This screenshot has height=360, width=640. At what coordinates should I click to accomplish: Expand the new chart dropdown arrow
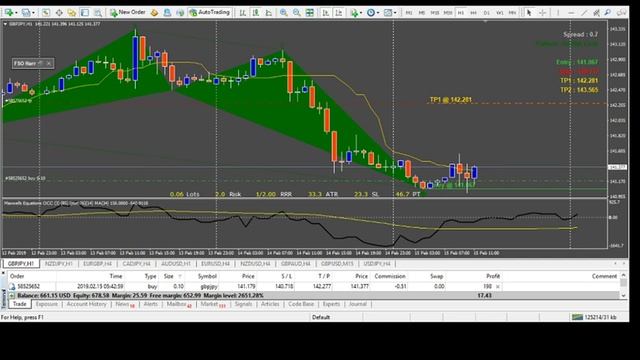click(16, 13)
